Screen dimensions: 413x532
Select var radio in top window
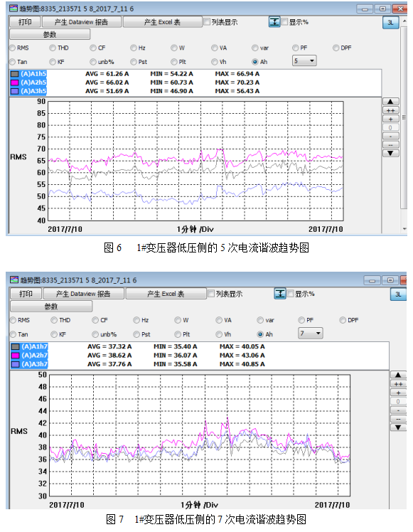pyautogui.click(x=255, y=48)
